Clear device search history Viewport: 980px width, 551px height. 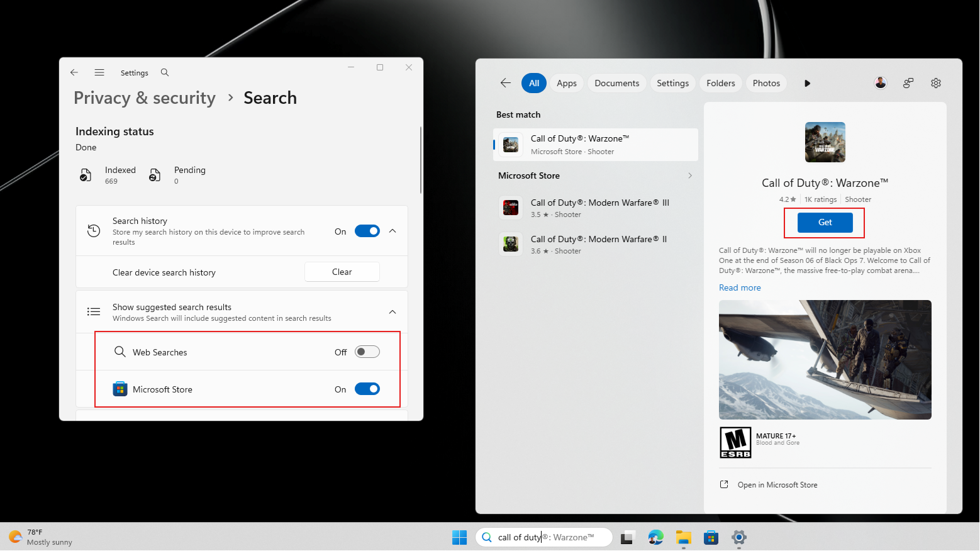(x=342, y=272)
